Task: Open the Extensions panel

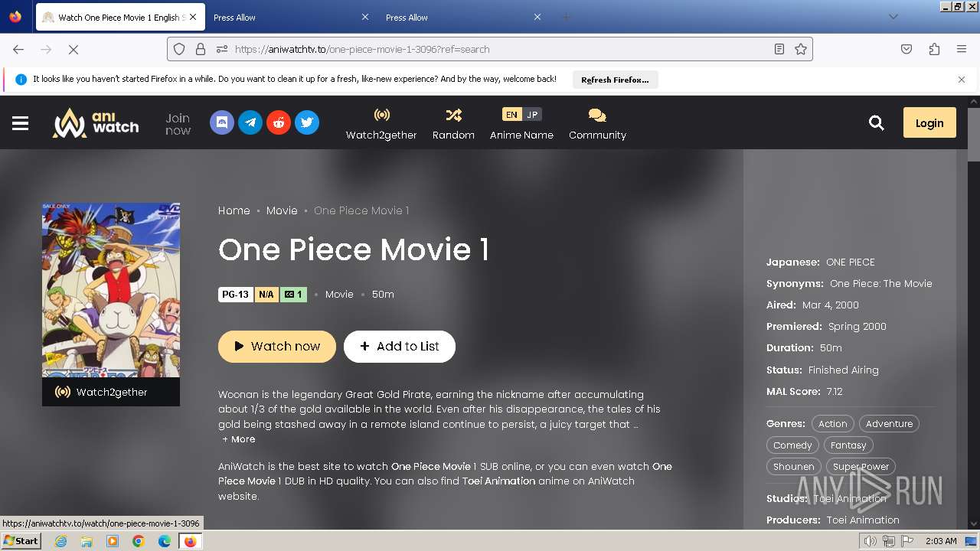Action: [934, 49]
